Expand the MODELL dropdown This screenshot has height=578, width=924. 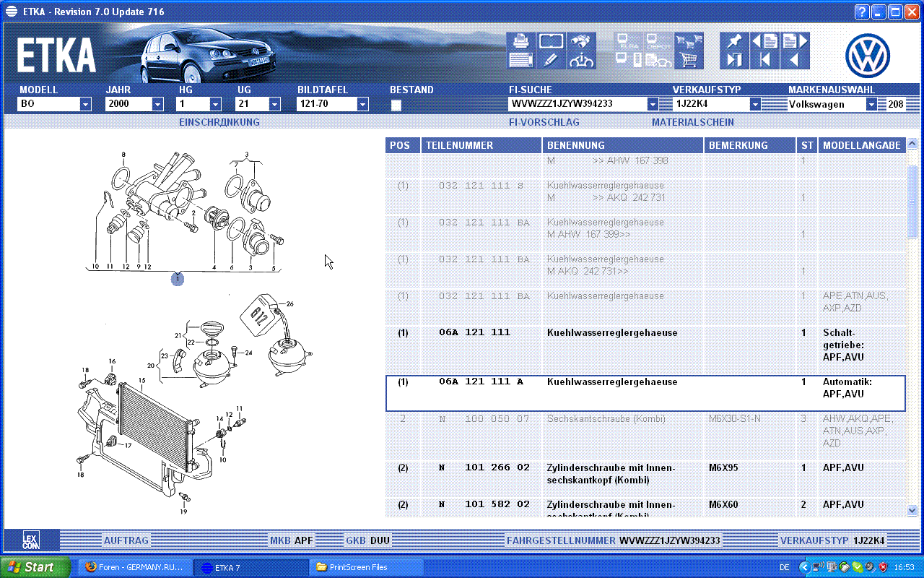click(x=85, y=104)
